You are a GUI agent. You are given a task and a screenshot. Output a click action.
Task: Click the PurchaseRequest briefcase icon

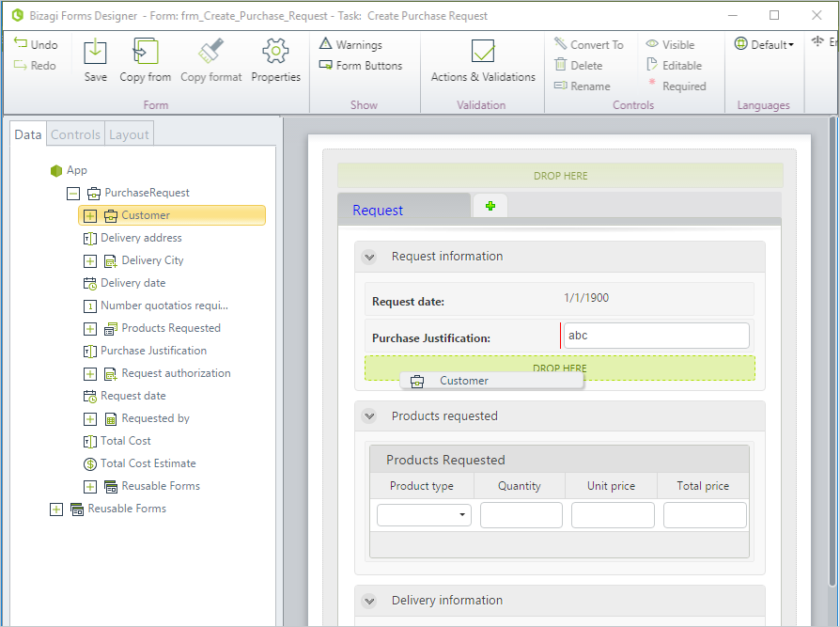pyautogui.click(x=94, y=193)
